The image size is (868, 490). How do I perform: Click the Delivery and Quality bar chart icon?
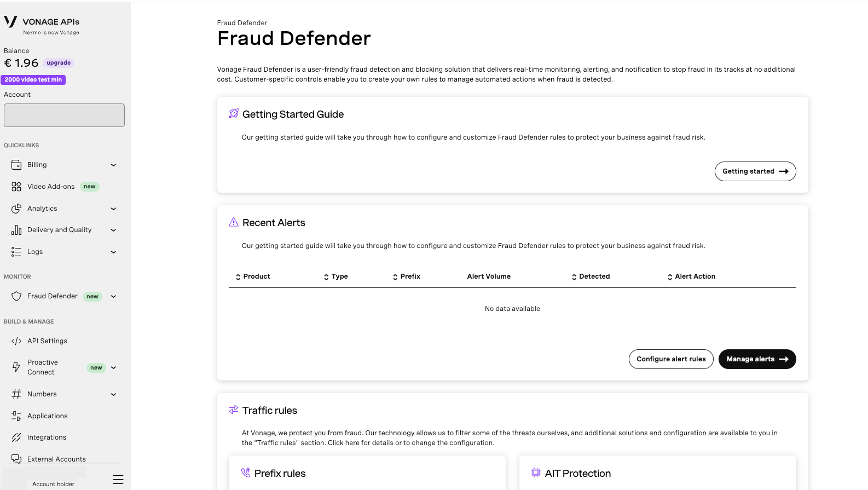click(x=16, y=230)
